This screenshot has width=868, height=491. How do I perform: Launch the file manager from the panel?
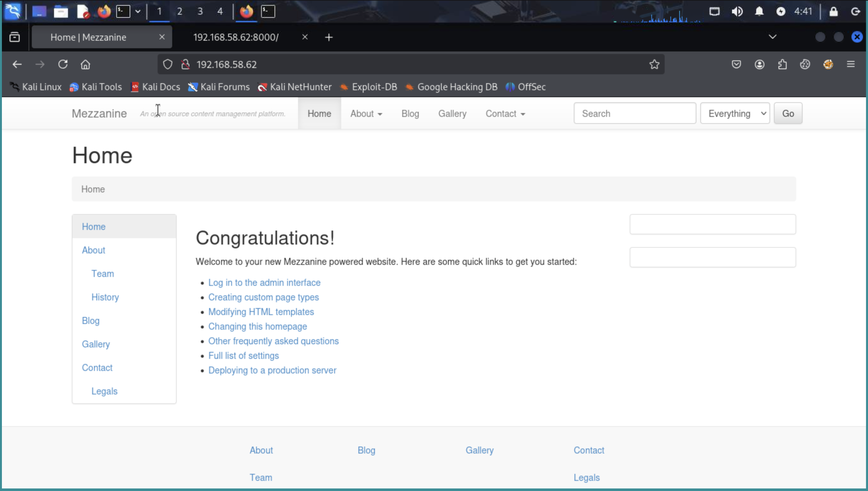pyautogui.click(x=61, y=11)
